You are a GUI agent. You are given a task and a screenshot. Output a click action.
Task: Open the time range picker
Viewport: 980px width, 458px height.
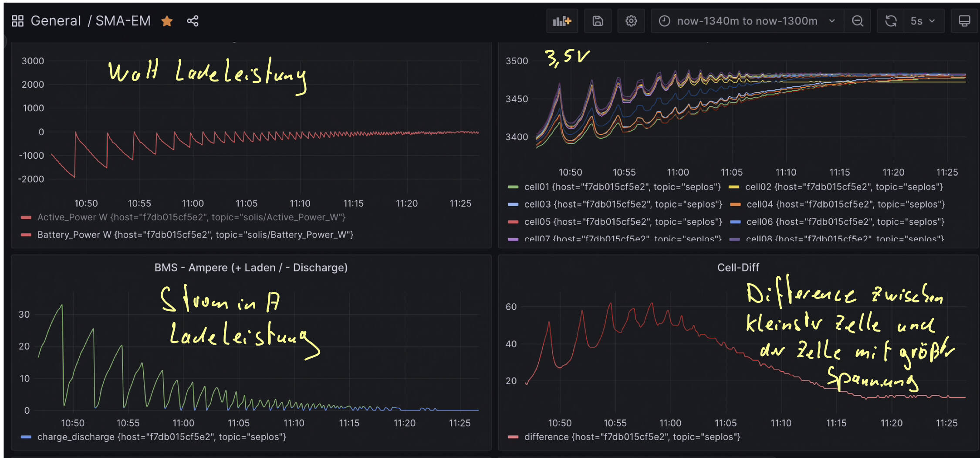click(x=747, y=21)
